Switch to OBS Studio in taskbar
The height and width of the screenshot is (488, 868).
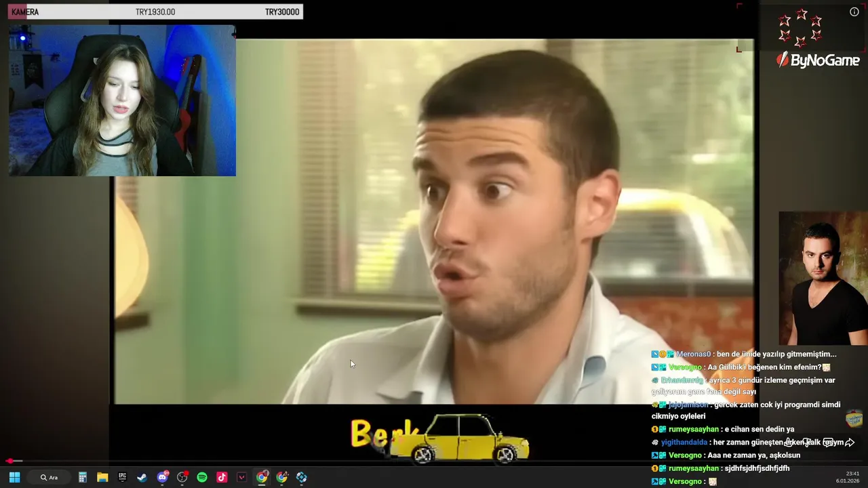pos(182,477)
